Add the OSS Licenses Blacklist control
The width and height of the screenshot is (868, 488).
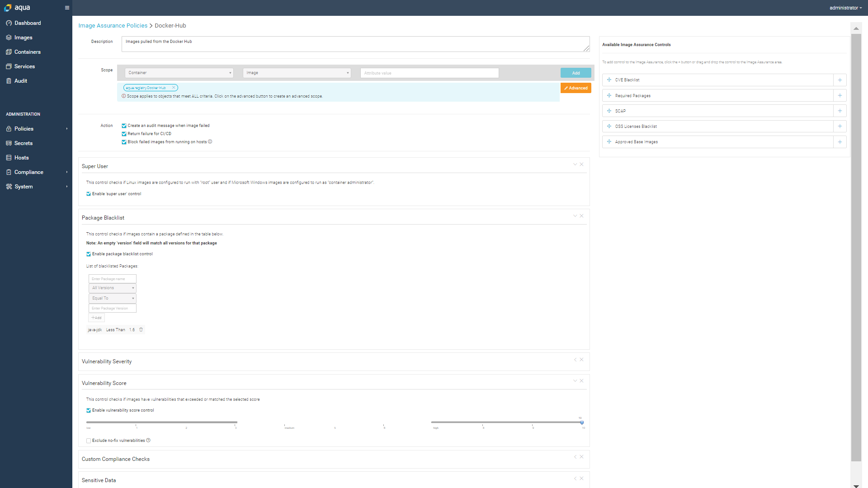pos(840,127)
